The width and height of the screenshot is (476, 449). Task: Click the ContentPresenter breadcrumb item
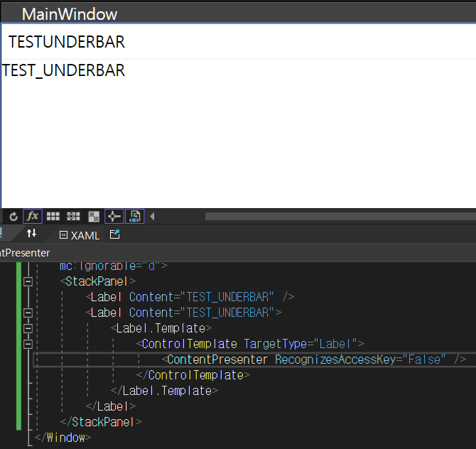click(x=25, y=253)
